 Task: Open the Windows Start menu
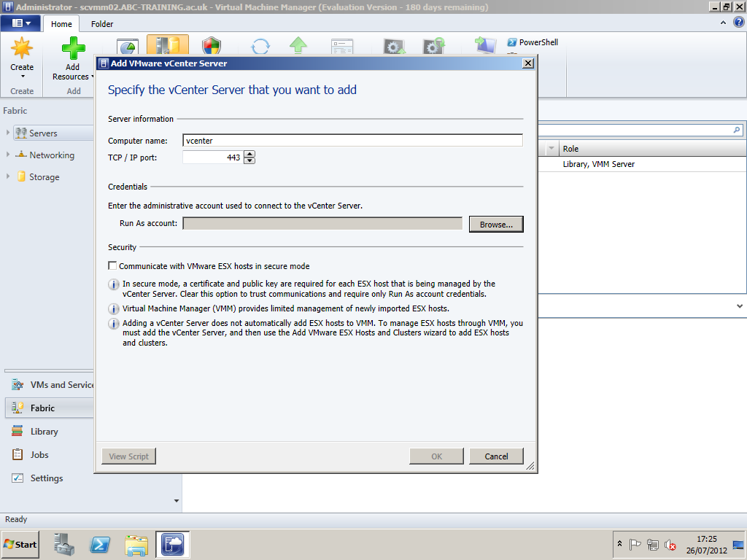pyautogui.click(x=20, y=545)
